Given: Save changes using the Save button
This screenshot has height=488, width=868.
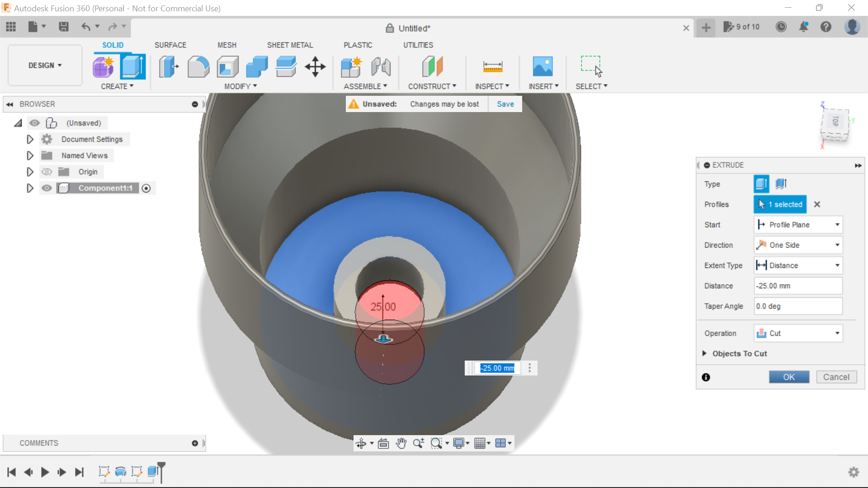Looking at the screenshot, I should coord(505,104).
